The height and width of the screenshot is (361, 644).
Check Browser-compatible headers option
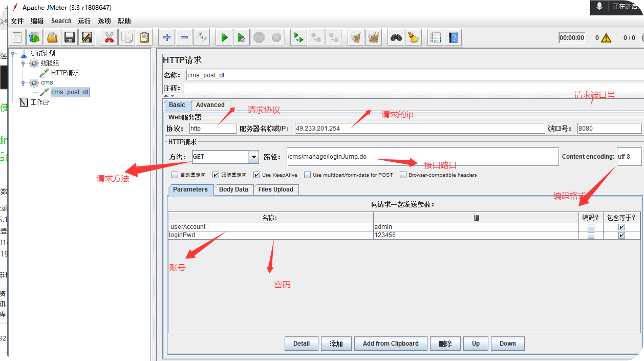pyautogui.click(x=403, y=175)
